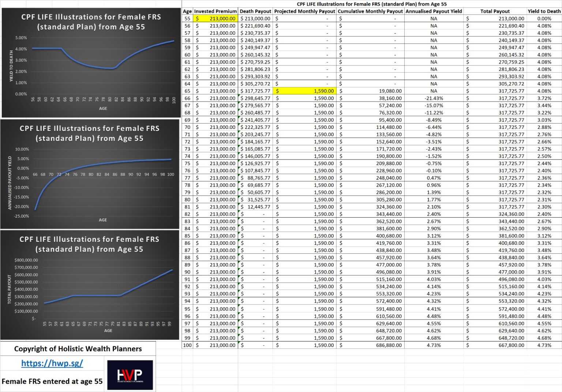
Task: Click the Total Payout column header
Action: coord(495,11)
